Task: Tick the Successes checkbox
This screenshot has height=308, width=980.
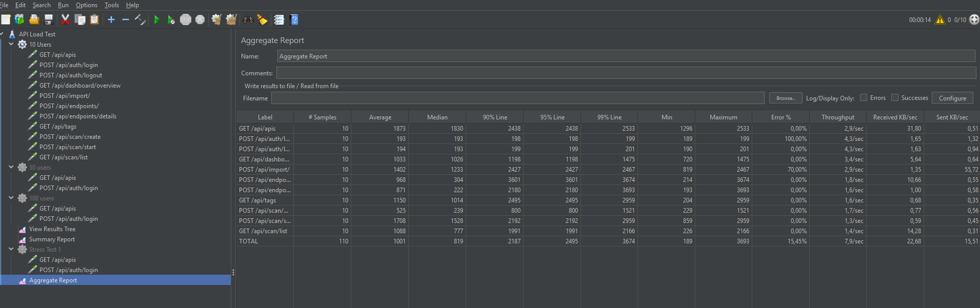Action: click(895, 97)
